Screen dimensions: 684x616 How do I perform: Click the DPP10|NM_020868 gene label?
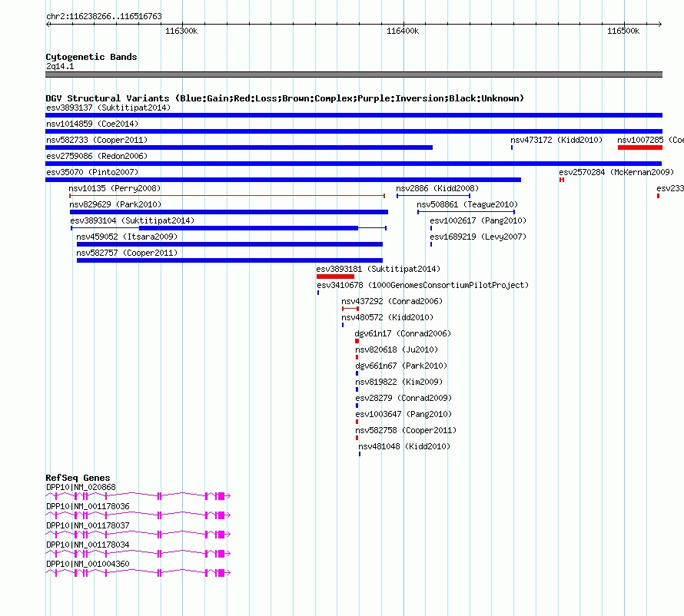pyautogui.click(x=81, y=487)
